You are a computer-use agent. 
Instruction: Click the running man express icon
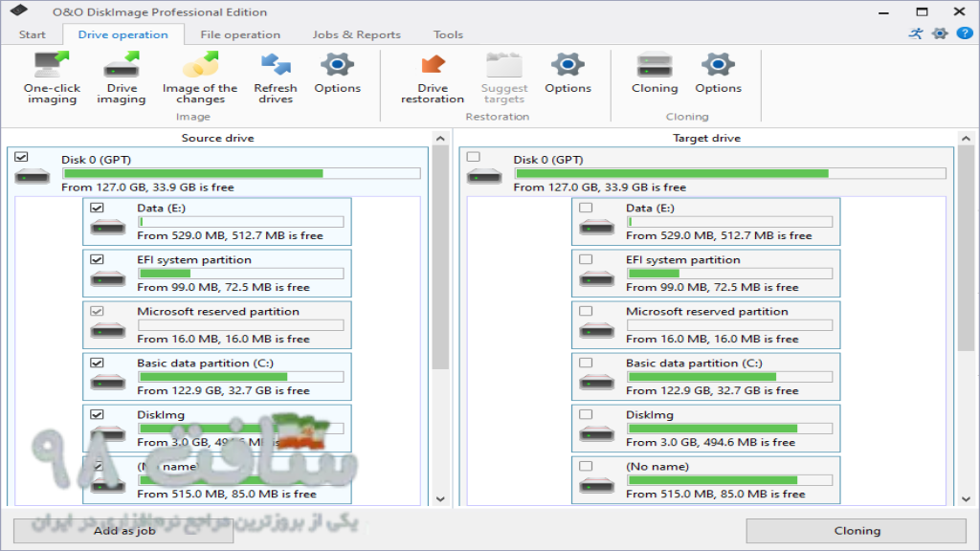tap(916, 33)
